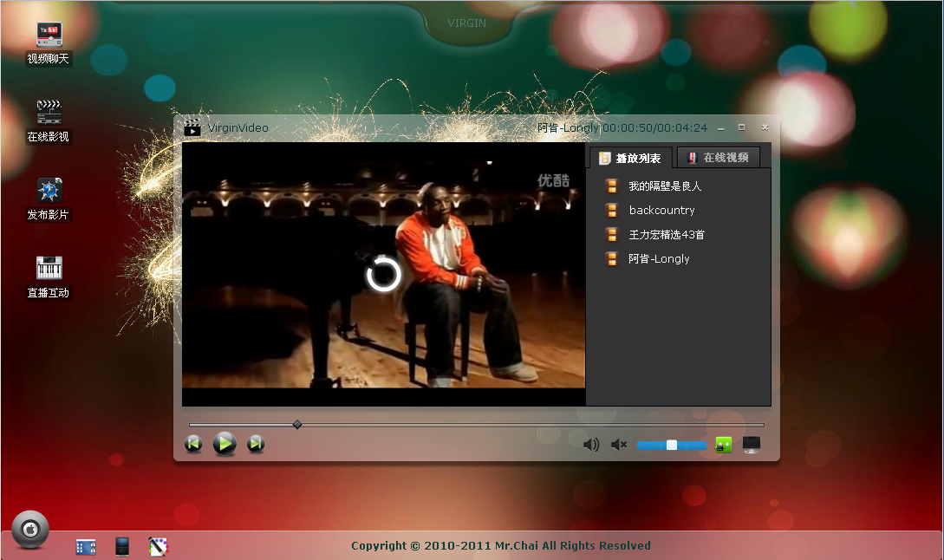Click the green play button

(225, 445)
